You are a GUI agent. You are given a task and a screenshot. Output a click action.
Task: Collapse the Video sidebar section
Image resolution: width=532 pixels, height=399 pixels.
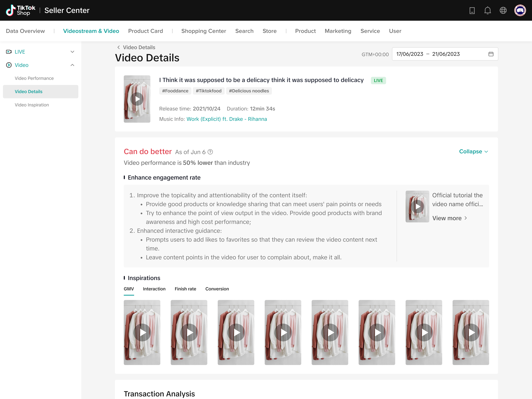point(72,65)
